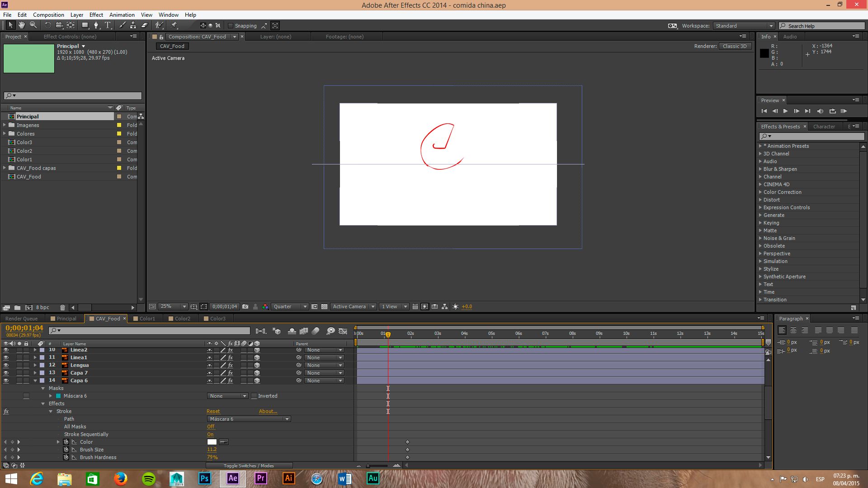The height and width of the screenshot is (488, 868).
Task: Click the Toggle Switches / Modes button
Action: click(x=249, y=465)
